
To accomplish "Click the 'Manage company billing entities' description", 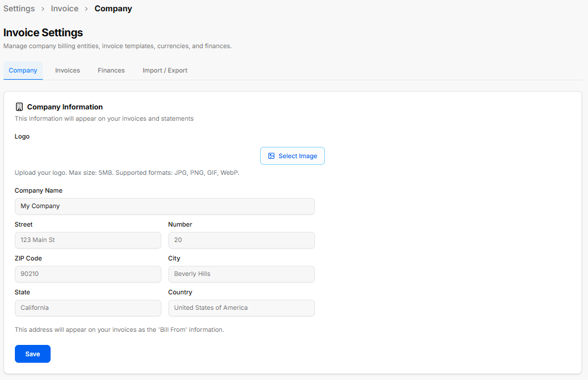I will point(118,46).
